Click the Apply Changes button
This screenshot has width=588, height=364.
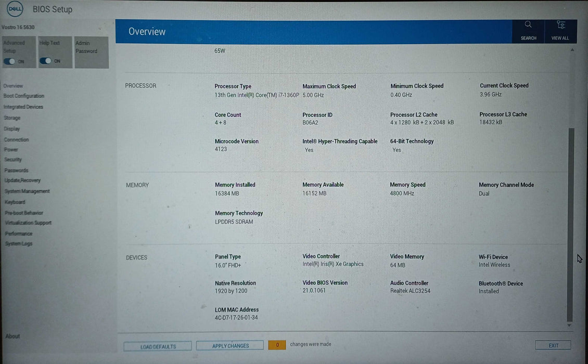[230, 346]
